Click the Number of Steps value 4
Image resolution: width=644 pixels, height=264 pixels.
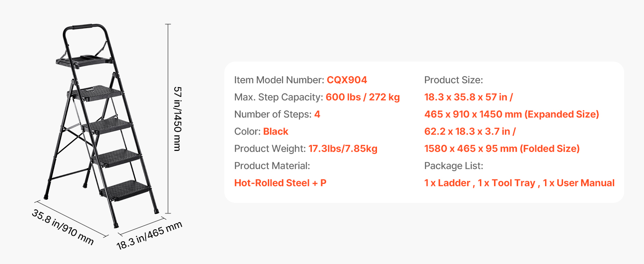tap(317, 114)
